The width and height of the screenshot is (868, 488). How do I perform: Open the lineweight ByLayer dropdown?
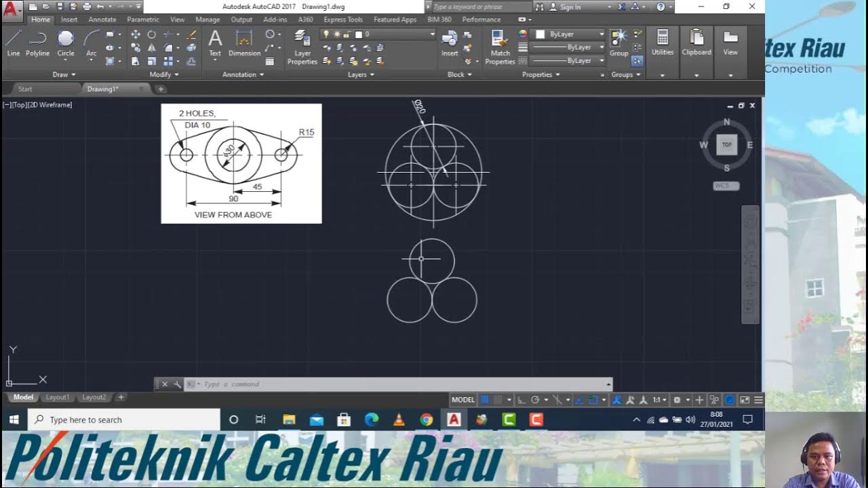click(568, 47)
